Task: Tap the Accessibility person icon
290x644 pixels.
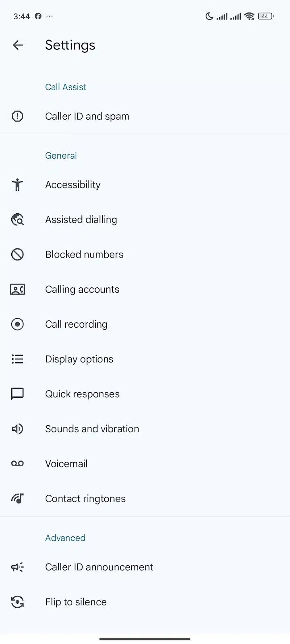Action: point(17,185)
